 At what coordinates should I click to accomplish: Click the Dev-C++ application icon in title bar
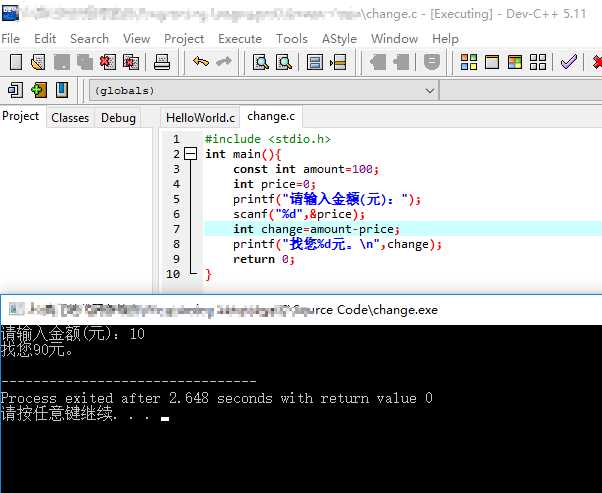(10, 13)
